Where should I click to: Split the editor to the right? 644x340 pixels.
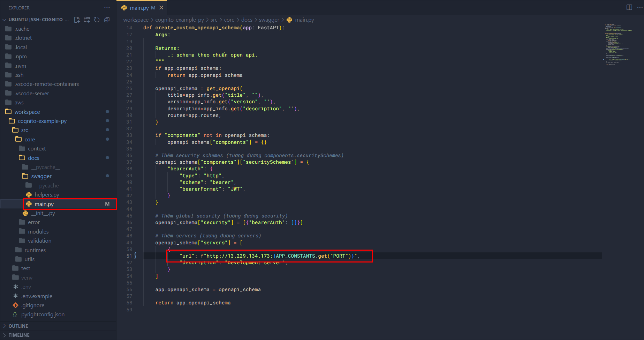tap(629, 7)
